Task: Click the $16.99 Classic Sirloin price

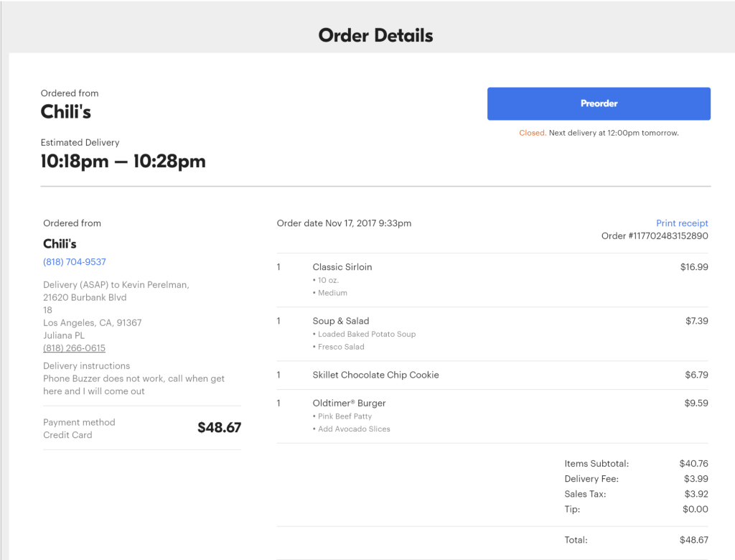Action: [x=694, y=267]
